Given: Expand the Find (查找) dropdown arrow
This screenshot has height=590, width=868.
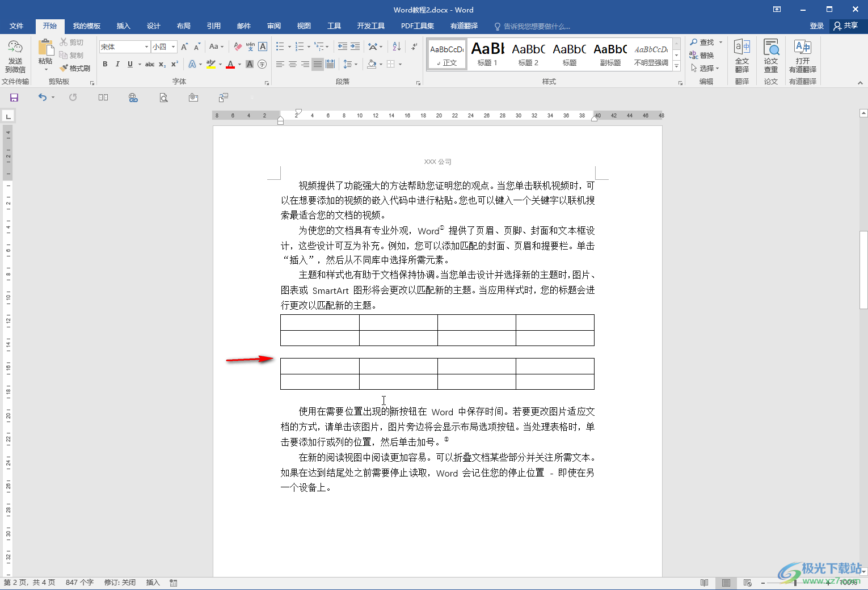Looking at the screenshot, I should 721,42.
